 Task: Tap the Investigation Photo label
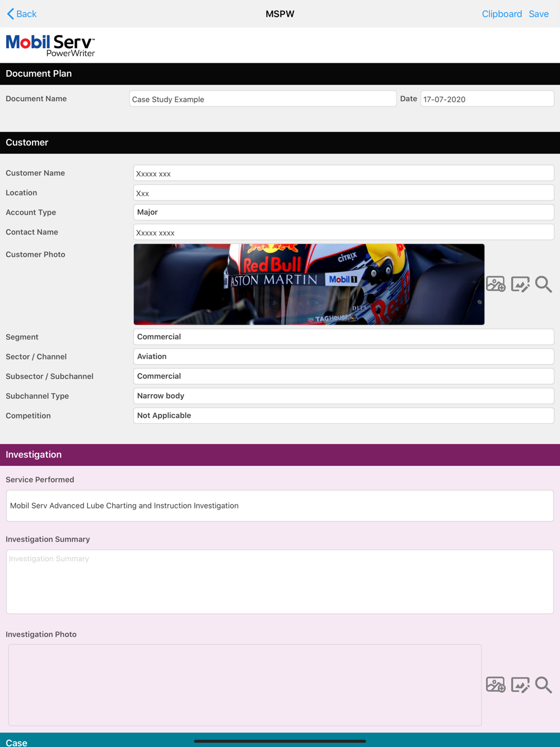click(x=41, y=634)
